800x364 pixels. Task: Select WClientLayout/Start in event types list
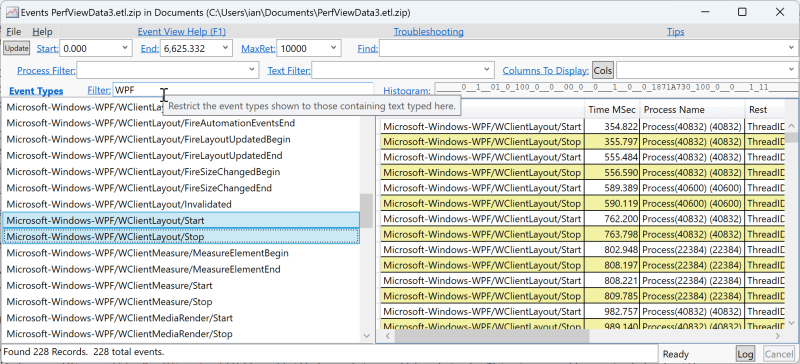(x=181, y=221)
